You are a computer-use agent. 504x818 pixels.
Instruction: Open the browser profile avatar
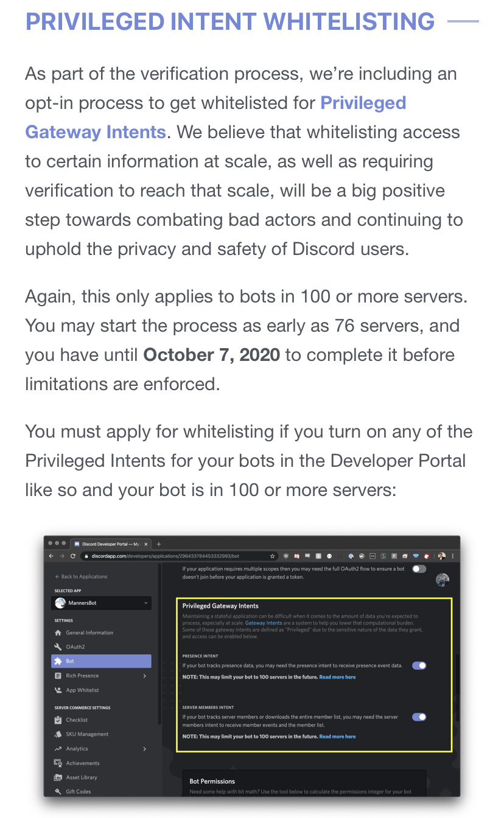click(443, 556)
